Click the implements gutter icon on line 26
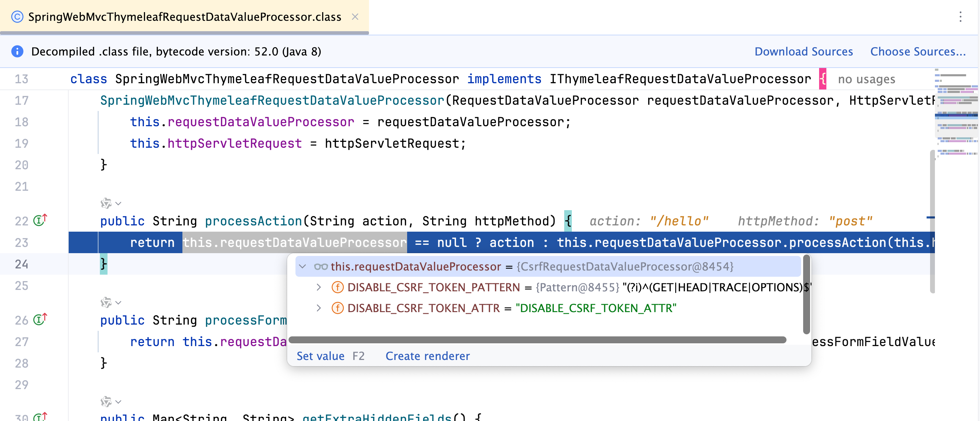Image resolution: width=980 pixels, height=421 pixels. pyautogui.click(x=40, y=319)
